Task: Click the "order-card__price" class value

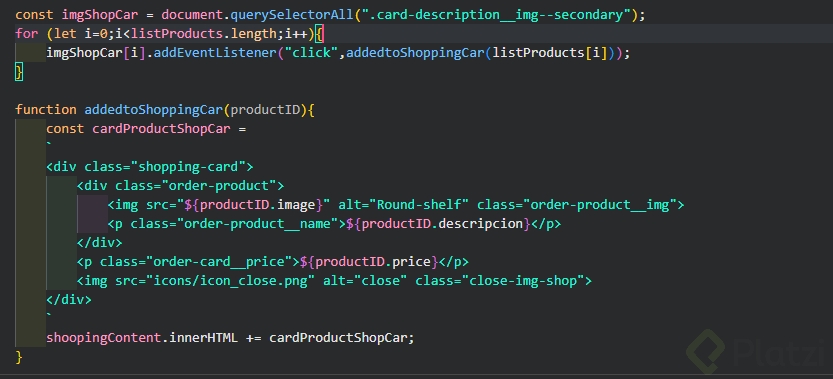Action: [219, 262]
